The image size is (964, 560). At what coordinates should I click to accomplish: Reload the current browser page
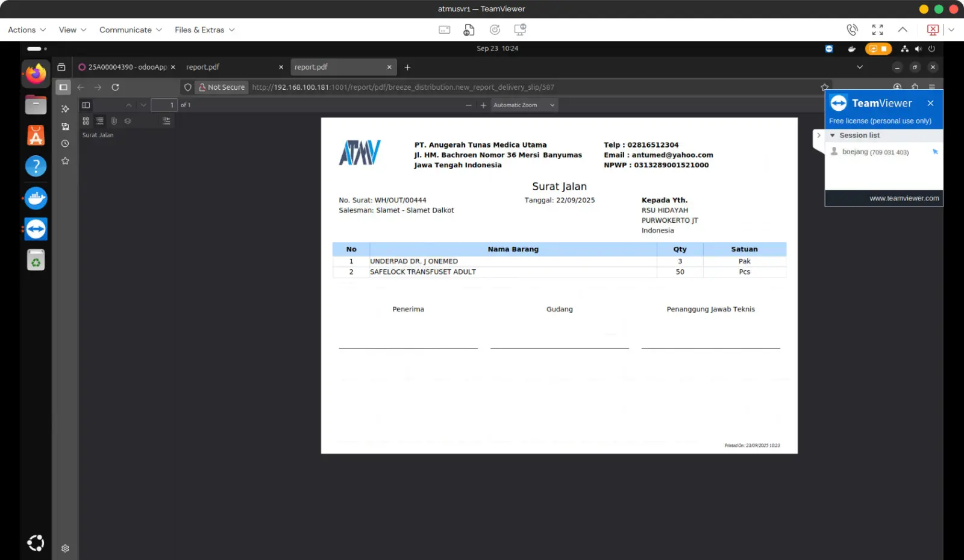115,87
